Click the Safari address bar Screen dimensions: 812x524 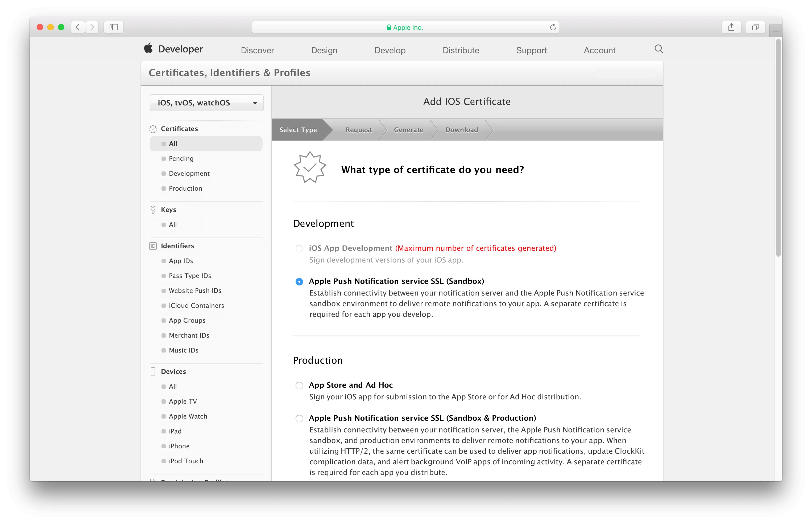coord(405,27)
